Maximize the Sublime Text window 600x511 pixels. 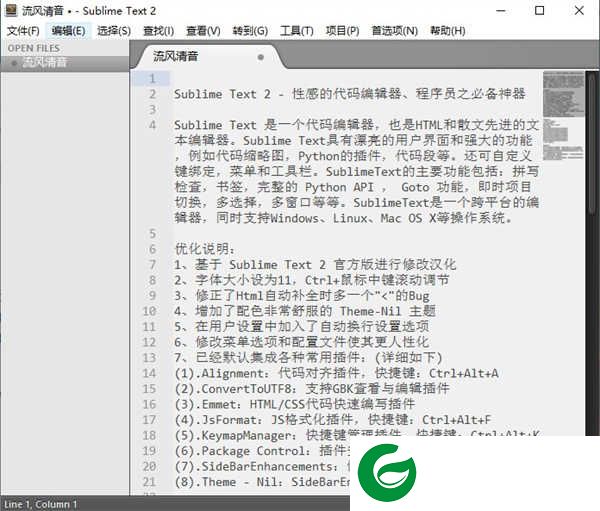point(540,11)
